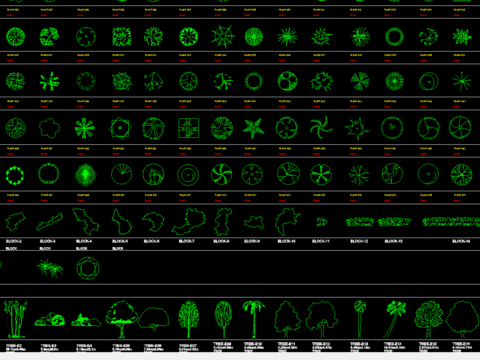Choose the leaning palm tree elevation
The image size is (480, 360).
tap(395, 319)
